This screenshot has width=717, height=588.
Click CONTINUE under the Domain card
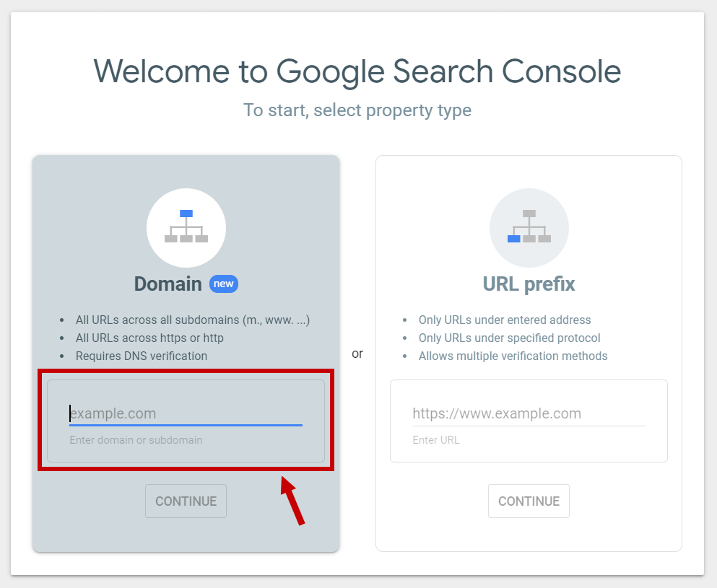[186, 501]
